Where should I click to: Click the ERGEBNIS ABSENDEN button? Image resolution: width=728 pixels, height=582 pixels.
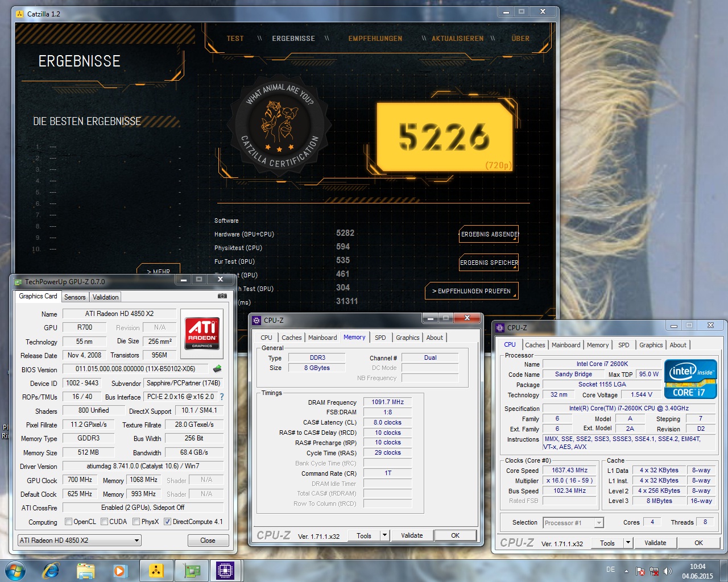(x=489, y=234)
